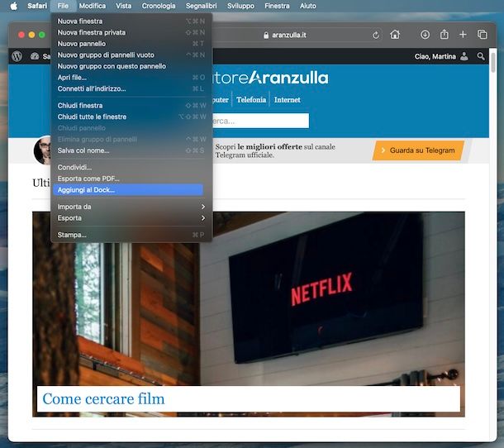Click Ciao, Martina account link
Image resolution: width=504 pixels, height=448 pixels.
(435, 56)
